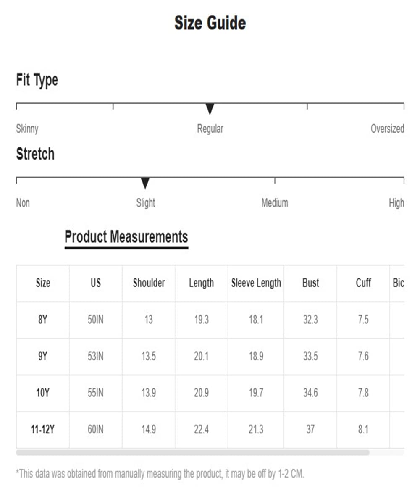Select the 8Y size row label
The width and height of the screenshot is (420, 504).
(x=43, y=320)
